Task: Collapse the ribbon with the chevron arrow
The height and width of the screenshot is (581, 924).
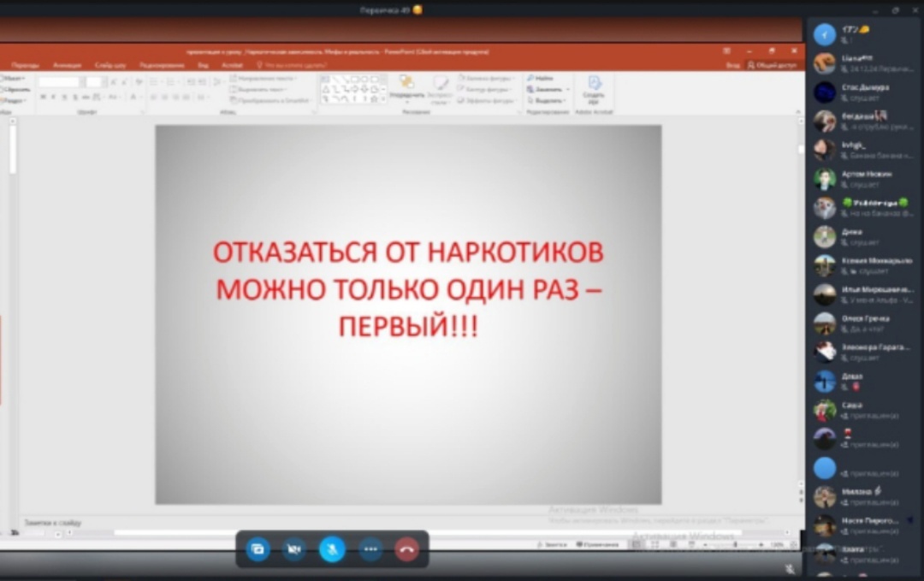Action: pos(798,111)
